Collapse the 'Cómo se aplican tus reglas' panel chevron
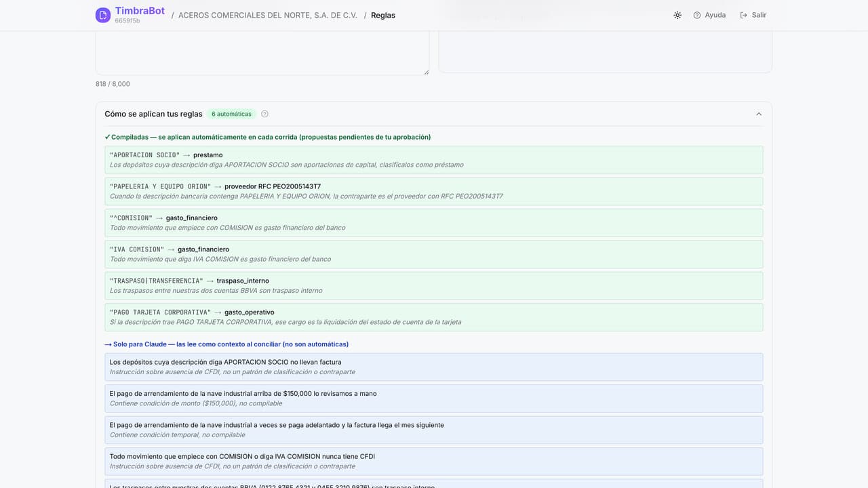 tap(759, 114)
